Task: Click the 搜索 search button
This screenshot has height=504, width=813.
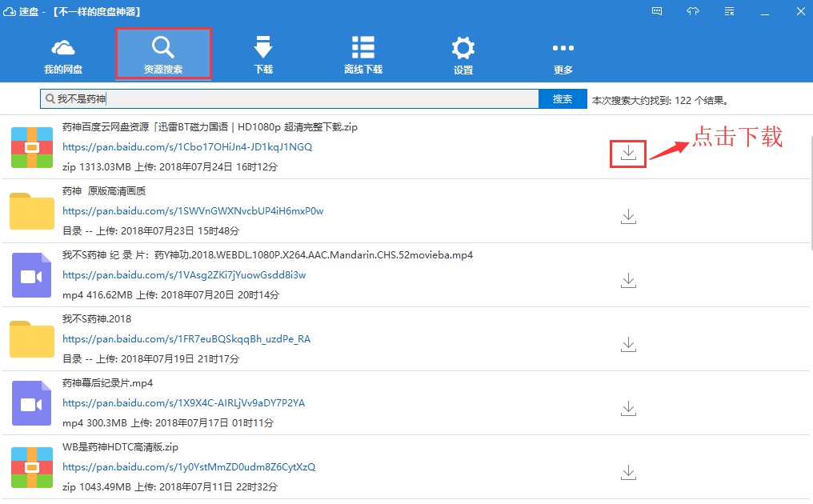Action: point(563,98)
